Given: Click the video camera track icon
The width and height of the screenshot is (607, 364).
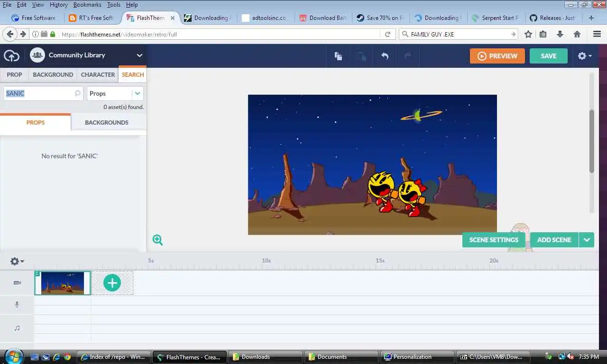Looking at the screenshot, I should point(17,282).
